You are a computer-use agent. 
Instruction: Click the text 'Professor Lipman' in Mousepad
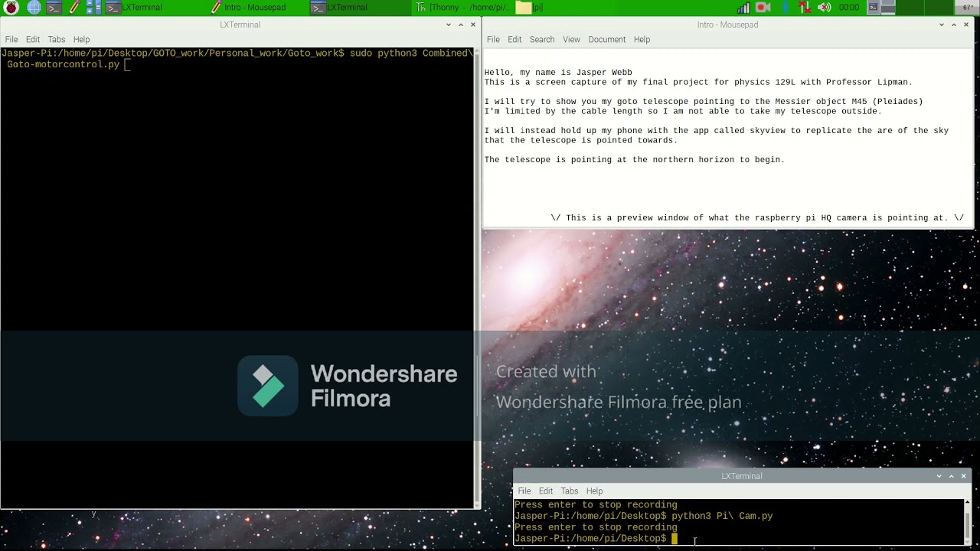[x=870, y=82]
